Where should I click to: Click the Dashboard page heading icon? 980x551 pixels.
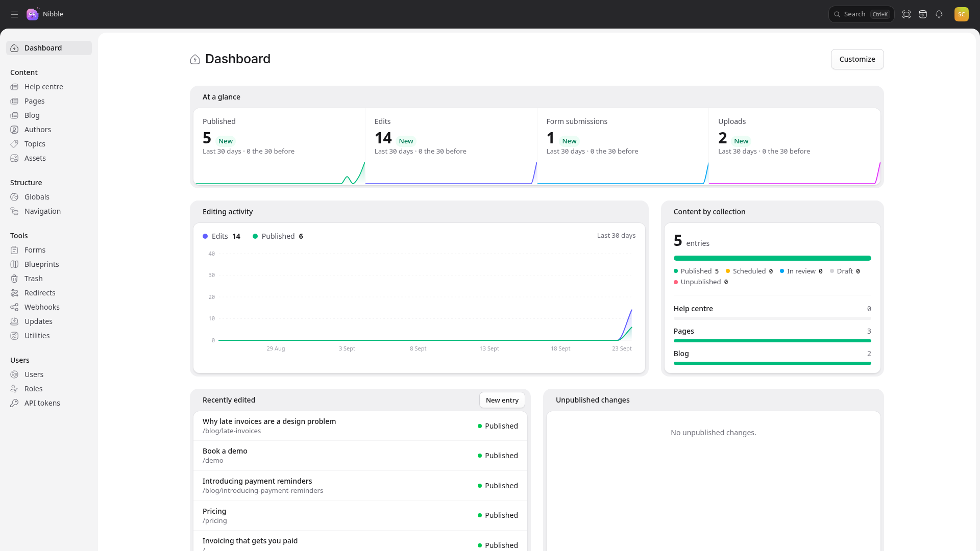[195, 60]
